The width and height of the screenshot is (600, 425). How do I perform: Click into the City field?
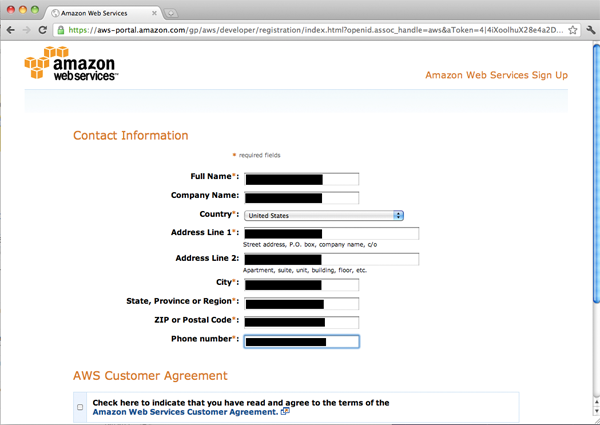click(302, 285)
